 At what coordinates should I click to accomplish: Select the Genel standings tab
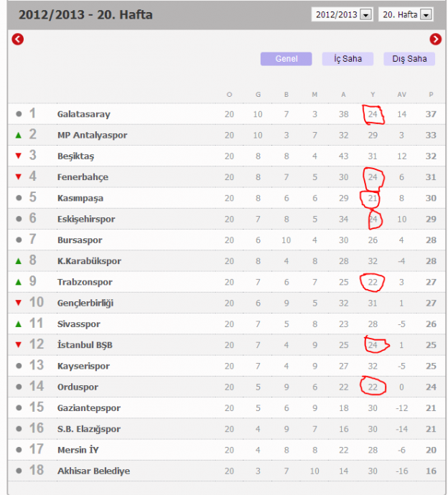pyautogui.click(x=286, y=59)
